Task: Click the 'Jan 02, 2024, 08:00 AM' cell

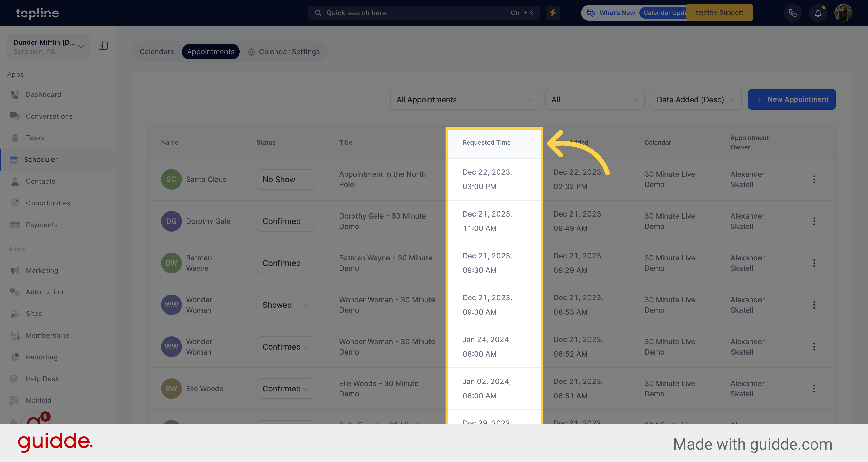Action: (486, 389)
